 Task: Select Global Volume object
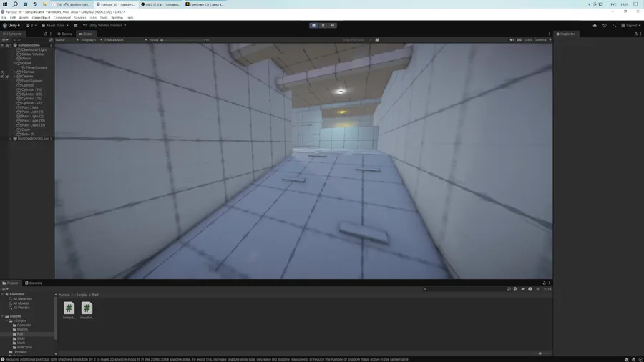pos(32,54)
